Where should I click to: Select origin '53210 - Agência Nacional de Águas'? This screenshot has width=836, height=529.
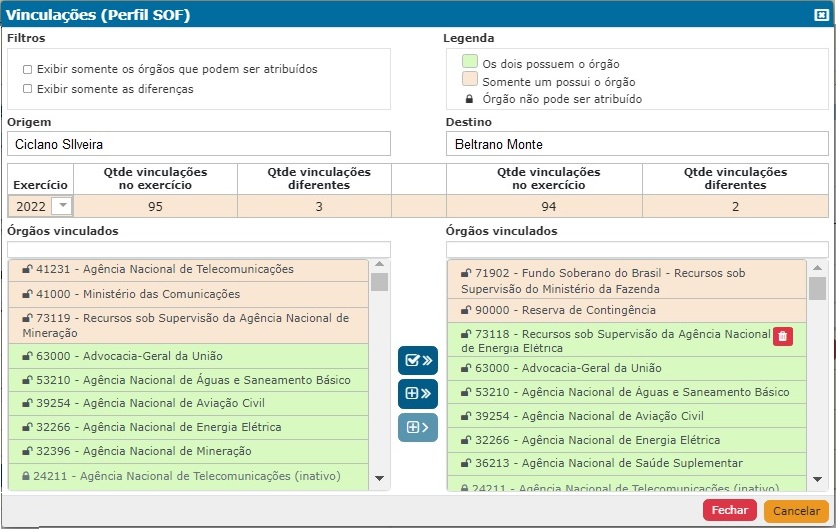[x=188, y=380]
